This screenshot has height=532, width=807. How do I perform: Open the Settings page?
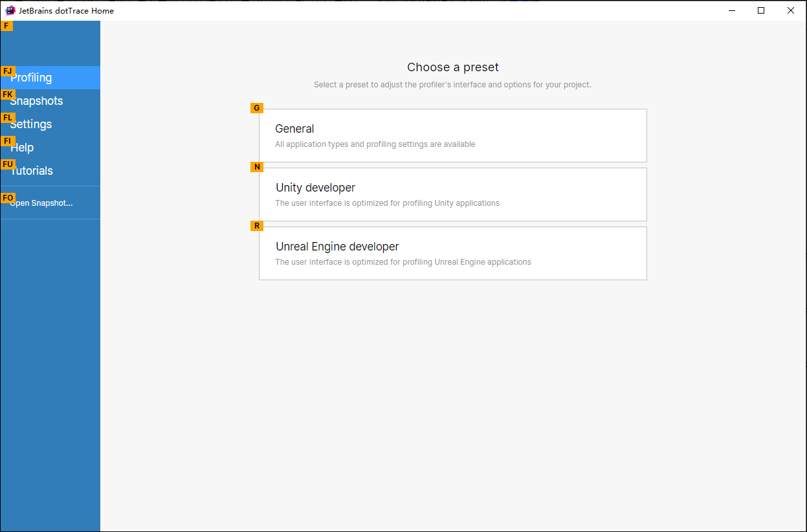[x=32, y=124]
